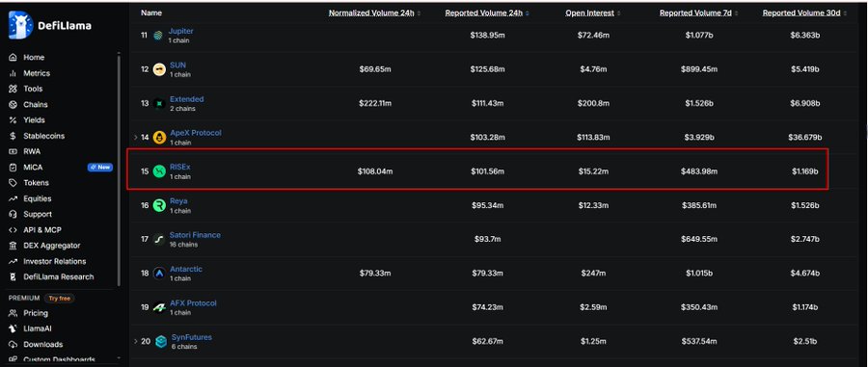The width and height of the screenshot is (868, 367).
Task: Sort by Reported Volume 7d column
Action: 699,13
